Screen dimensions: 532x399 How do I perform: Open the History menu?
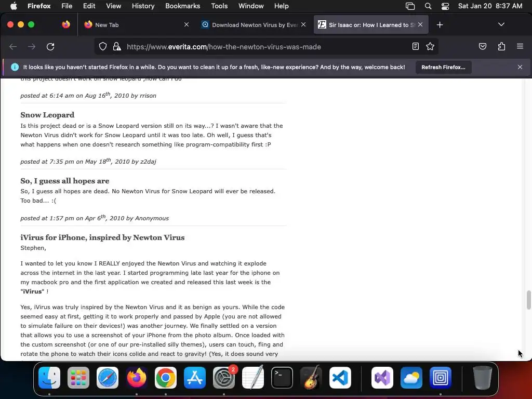click(143, 6)
